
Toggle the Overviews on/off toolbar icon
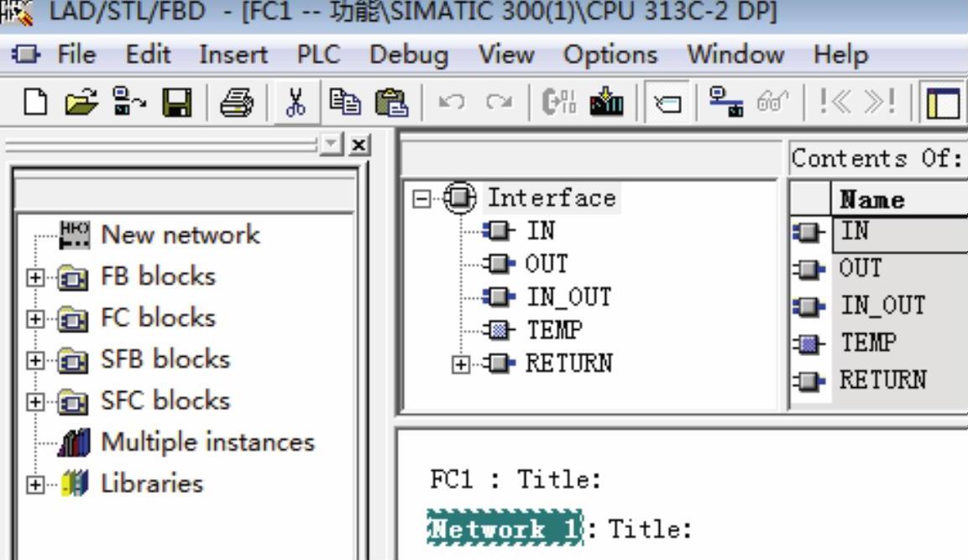pos(667,102)
